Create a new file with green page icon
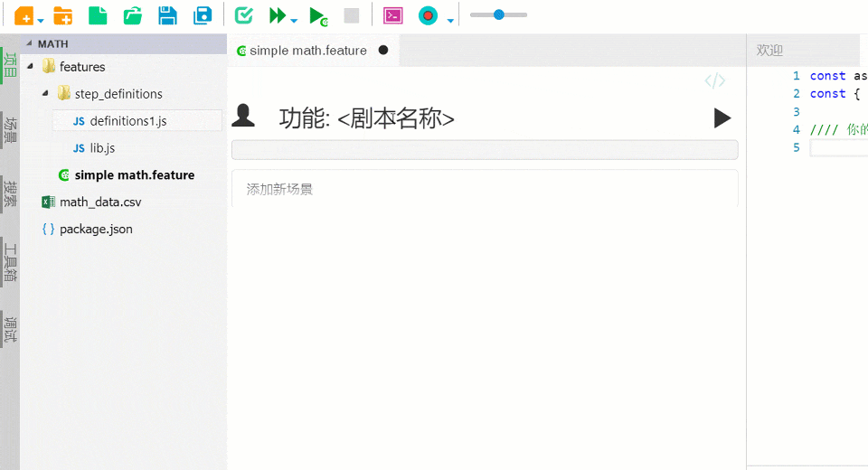This screenshot has height=470, width=868. click(97, 15)
